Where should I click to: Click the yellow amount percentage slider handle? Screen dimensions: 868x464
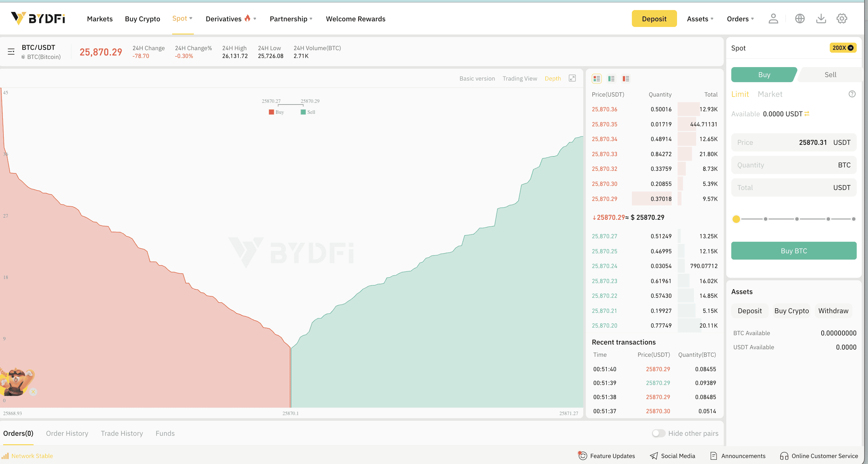[x=736, y=219]
